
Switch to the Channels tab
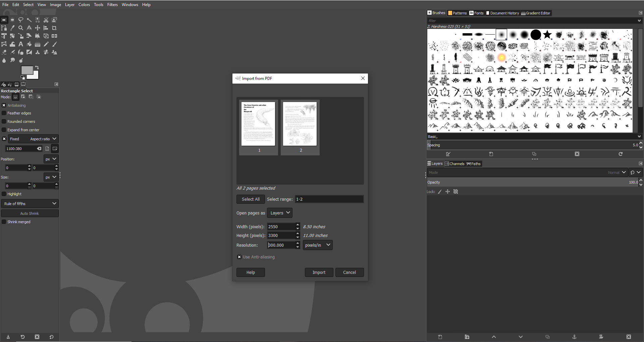[x=454, y=164]
